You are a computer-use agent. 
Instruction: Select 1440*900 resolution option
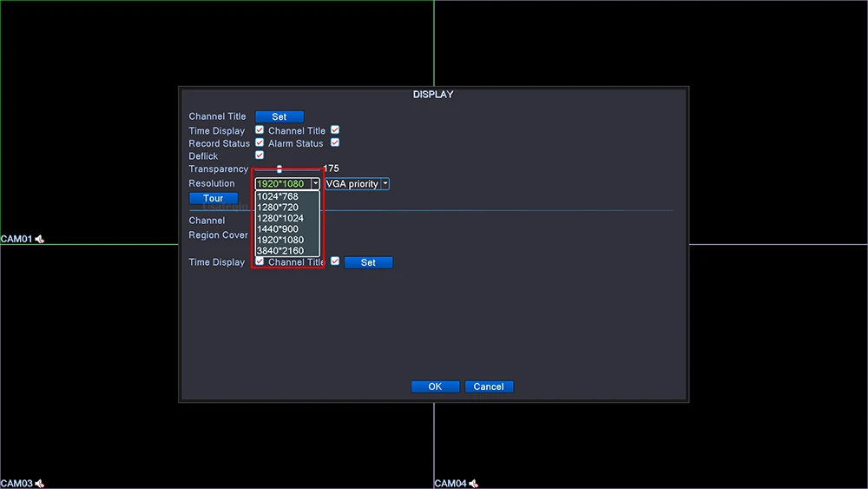287,228
